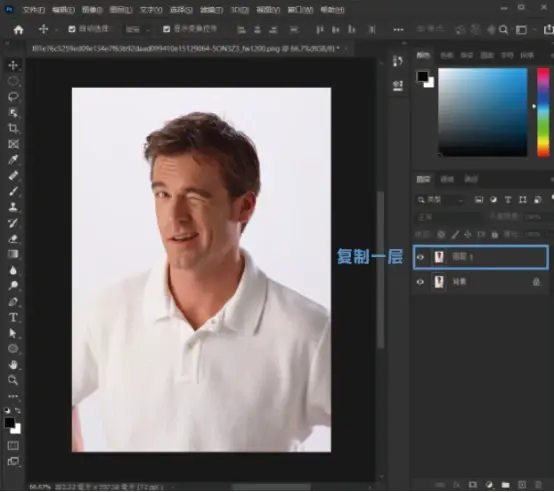The image size is (554, 492).
Task: Click align right edges icon in options bar
Action: (273, 30)
